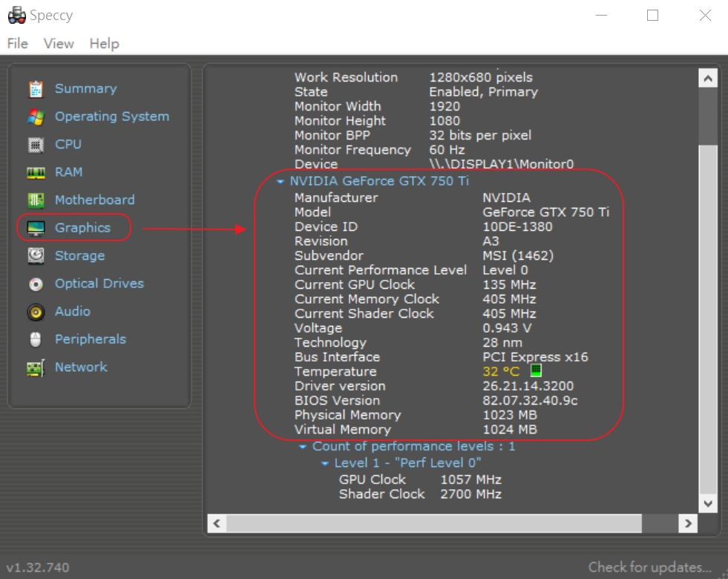Open the File menu

(x=18, y=44)
